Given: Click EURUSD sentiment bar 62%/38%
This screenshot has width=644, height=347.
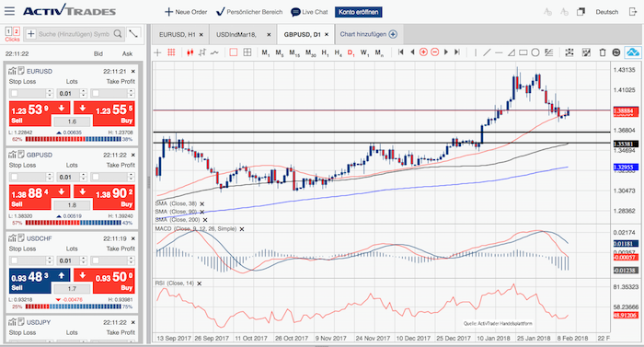Looking at the screenshot, I should 73,139.
